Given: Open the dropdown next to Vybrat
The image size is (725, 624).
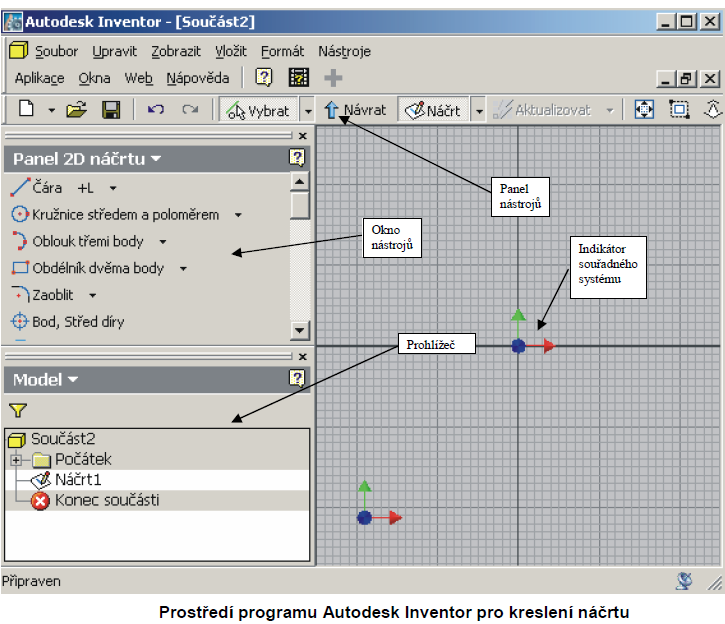Looking at the screenshot, I should coord(307,111).
